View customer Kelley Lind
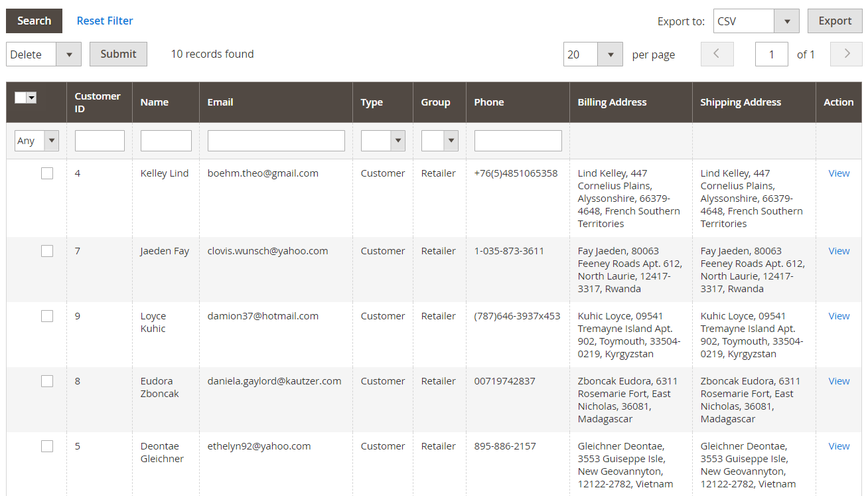Image resolution: width=868 pixels, height=496 pixels. (x=839, y=173)
